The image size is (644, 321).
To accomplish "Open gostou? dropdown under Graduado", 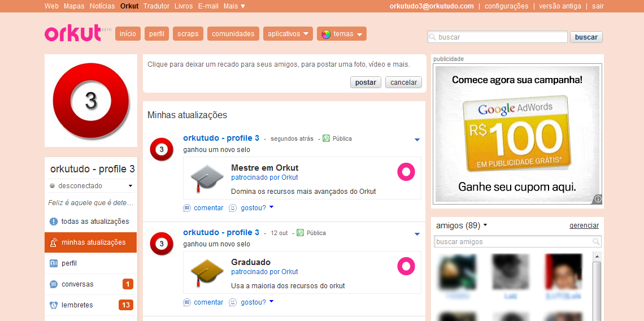I will (x=271, y=301).
